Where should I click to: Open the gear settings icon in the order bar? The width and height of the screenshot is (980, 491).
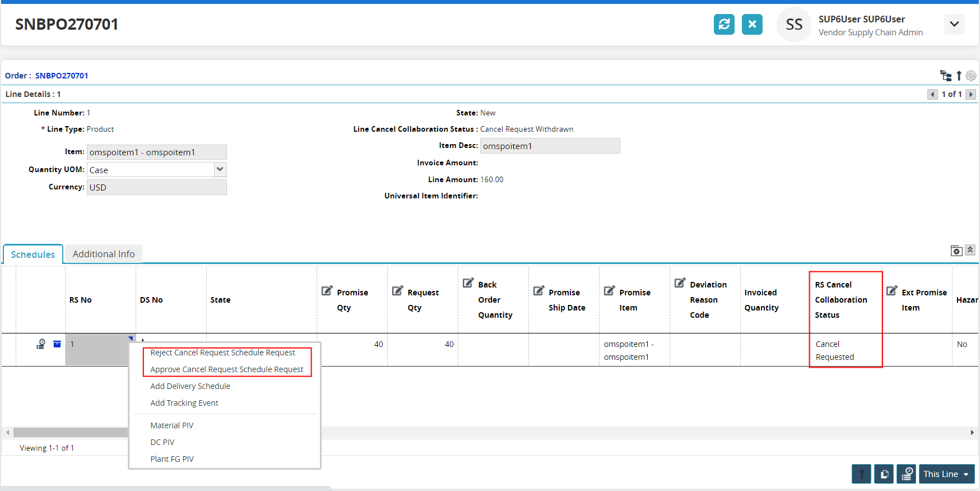click(971, 76)
